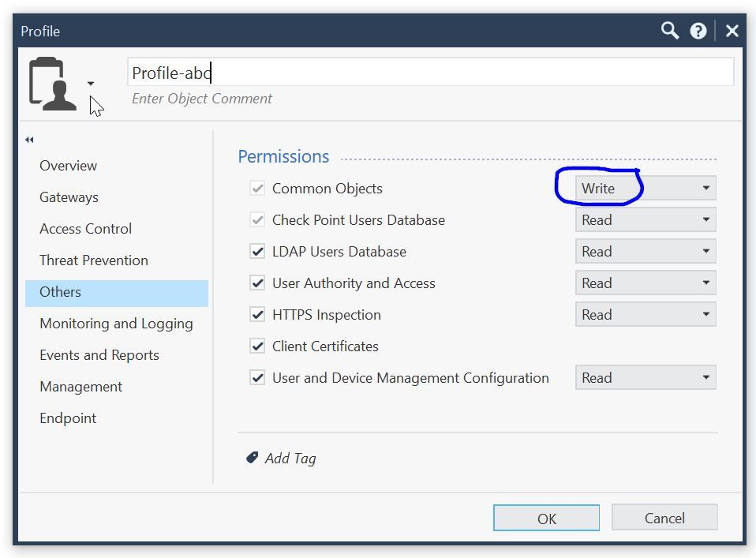Collapse the navigation pane with double-arrow icon

click(29, 140)
